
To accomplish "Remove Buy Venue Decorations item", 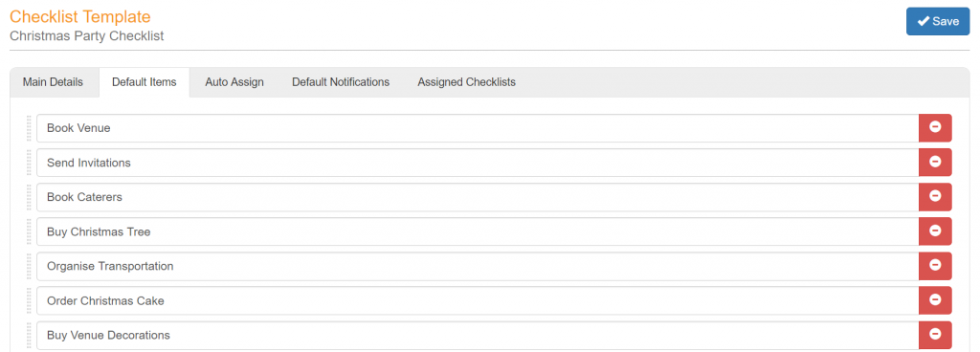I will pos(935,335).
